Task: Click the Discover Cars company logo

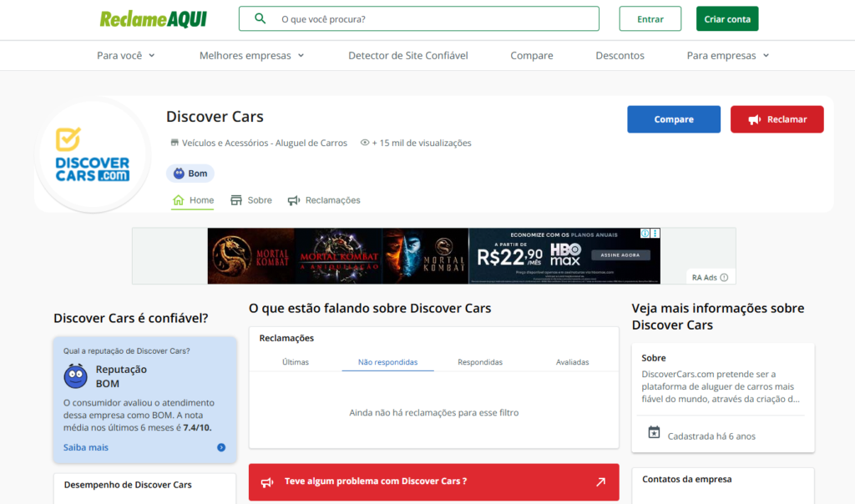Action: (93, 154)
